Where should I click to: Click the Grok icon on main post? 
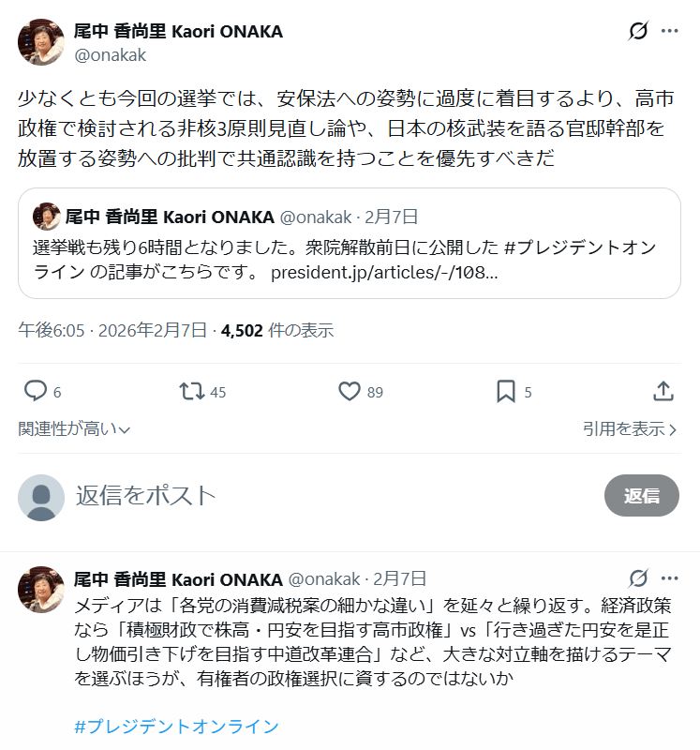click(x=638, y=31)
